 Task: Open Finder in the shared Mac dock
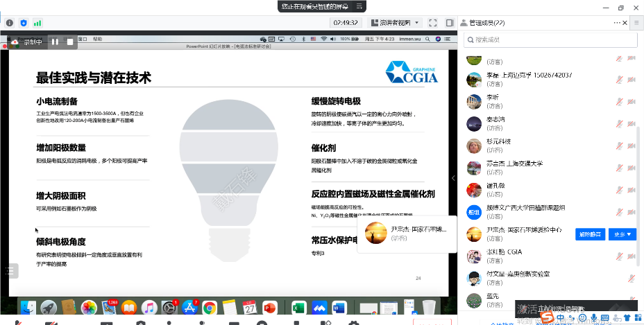28,308
